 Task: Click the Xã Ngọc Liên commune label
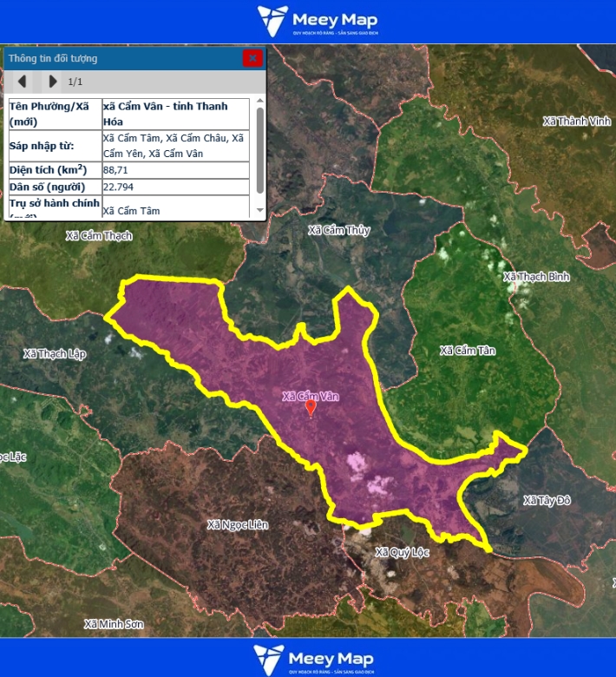click(x=238, y=525)
